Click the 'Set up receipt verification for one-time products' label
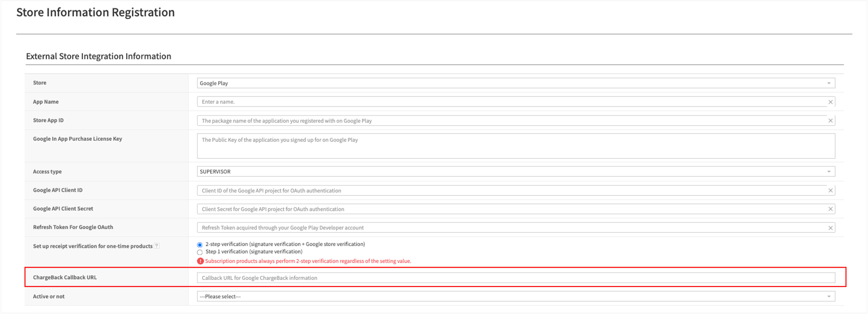 pyautogui.click(x=93, y=246)
